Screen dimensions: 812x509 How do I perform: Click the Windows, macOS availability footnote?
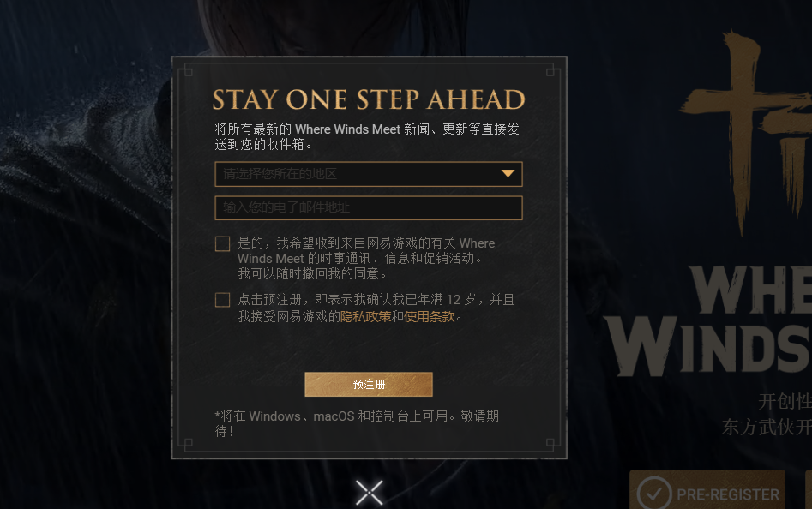pyautogui.click(x=357, y=423)
